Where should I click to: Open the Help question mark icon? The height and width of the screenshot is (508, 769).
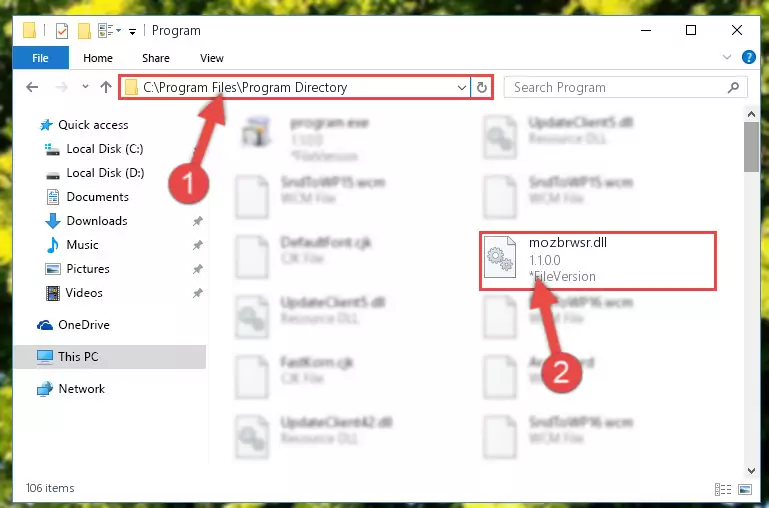coord(748,57)
